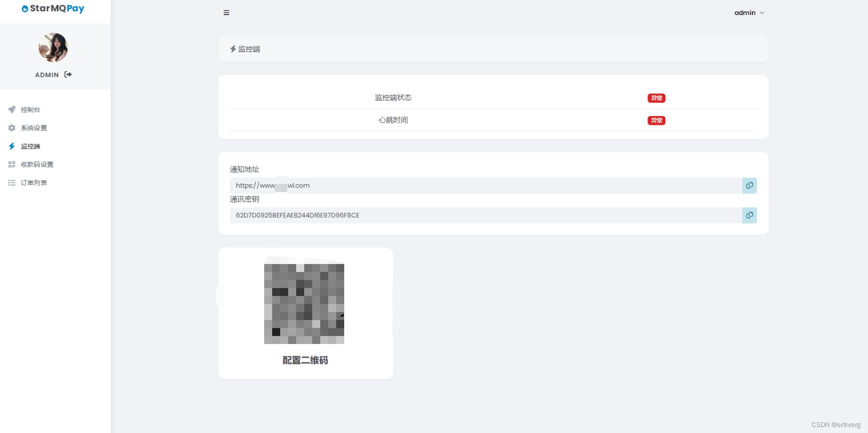Click the 监控端状态 label
Image resolution: width=868 pixels, height=433 pixels.
tap(393, 97)
